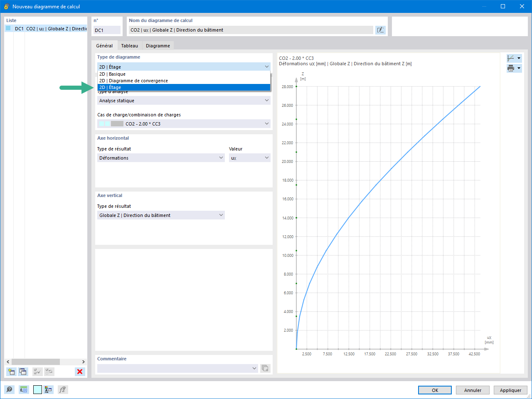Click the Appliquer button
532x399 pixels.
click(x=511, y=390)
